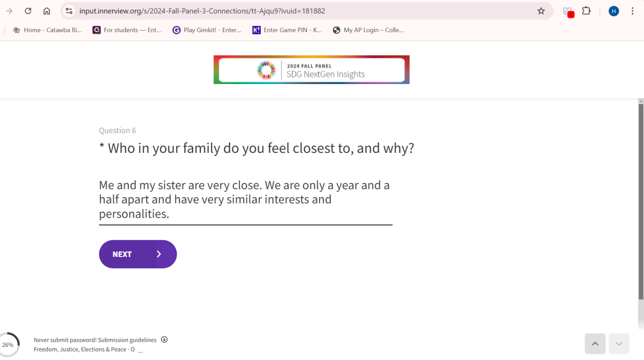Click the extension icon with red badge

[x=568, y=12]
